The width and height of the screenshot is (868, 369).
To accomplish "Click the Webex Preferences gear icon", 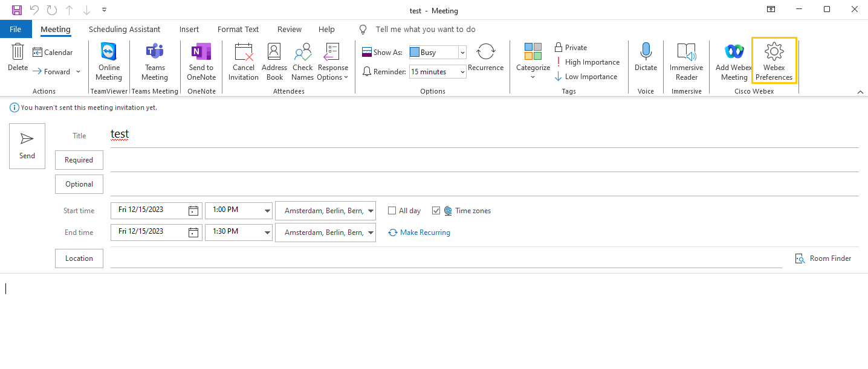I will pos(774,53).
